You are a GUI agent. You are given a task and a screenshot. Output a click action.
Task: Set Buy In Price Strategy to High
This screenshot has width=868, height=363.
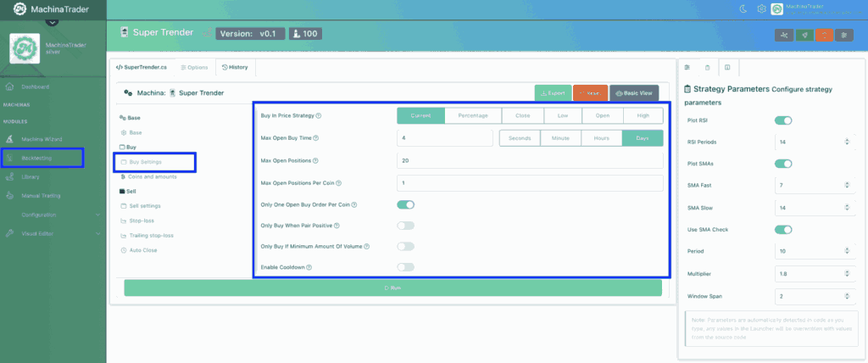643,115
